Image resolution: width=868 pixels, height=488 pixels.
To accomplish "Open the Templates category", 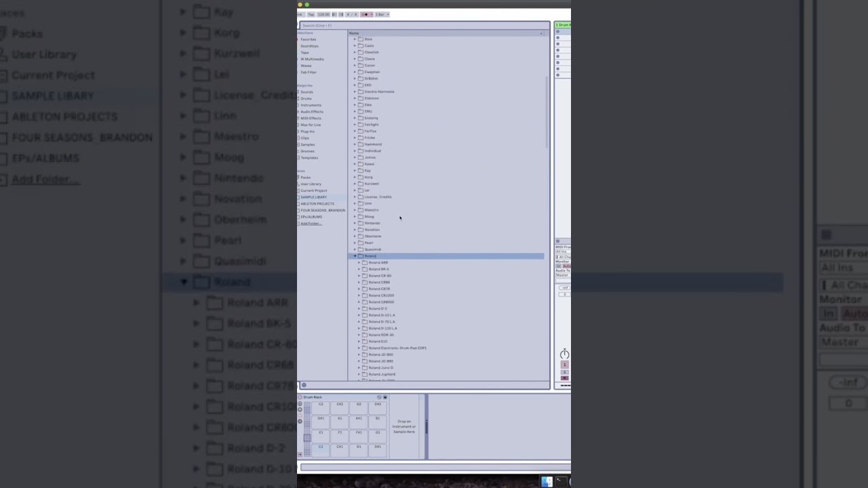I will point(309,158).
